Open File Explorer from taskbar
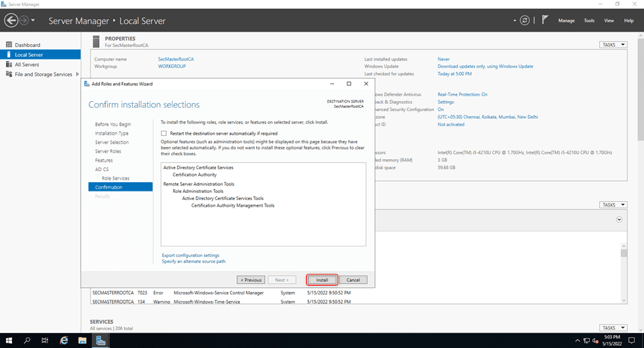 tap(82, 341)
